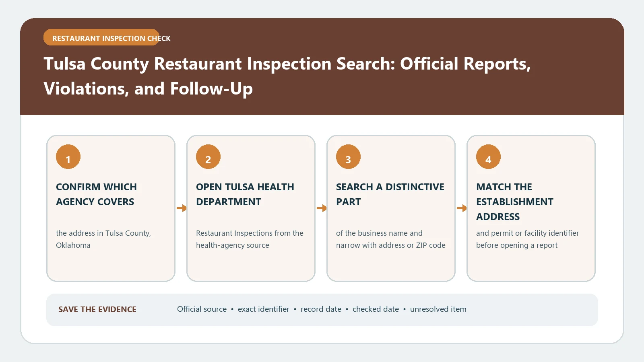The image size is (644, 362).
Task: Click the Tulsa County Restaurant Inspection Search title
Action: pyautogui.click(x=287, y=76)
